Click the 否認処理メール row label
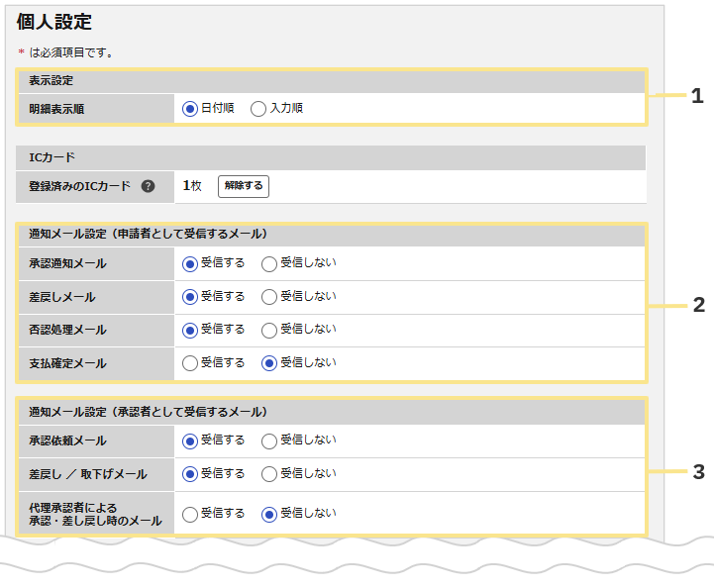The width and height of the screenshot is (714, 588). pos(68,330)
